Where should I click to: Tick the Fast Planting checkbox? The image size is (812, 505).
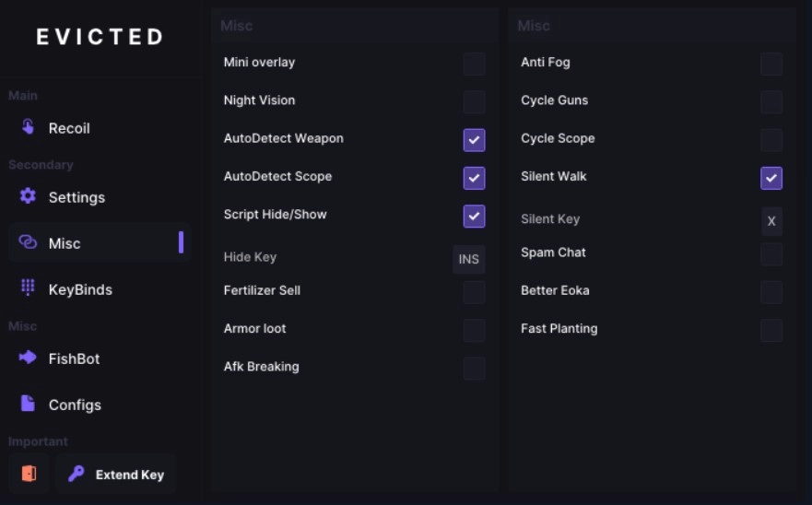click(x=771, y=330)
